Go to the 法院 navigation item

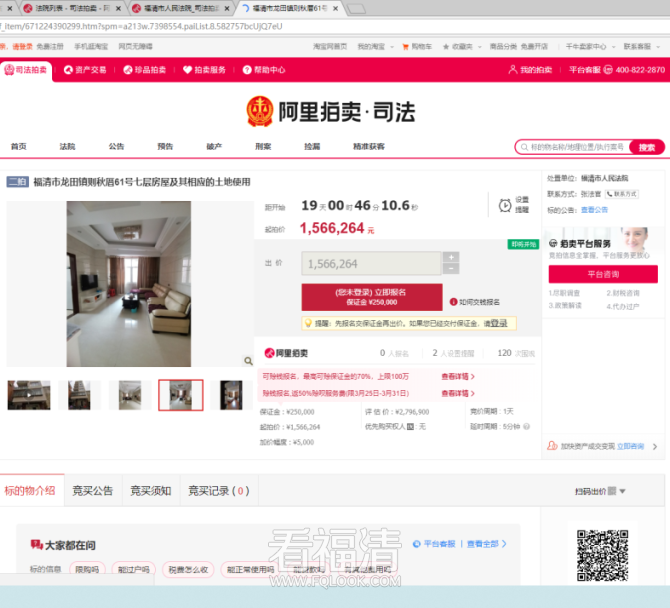coord(68,147)
